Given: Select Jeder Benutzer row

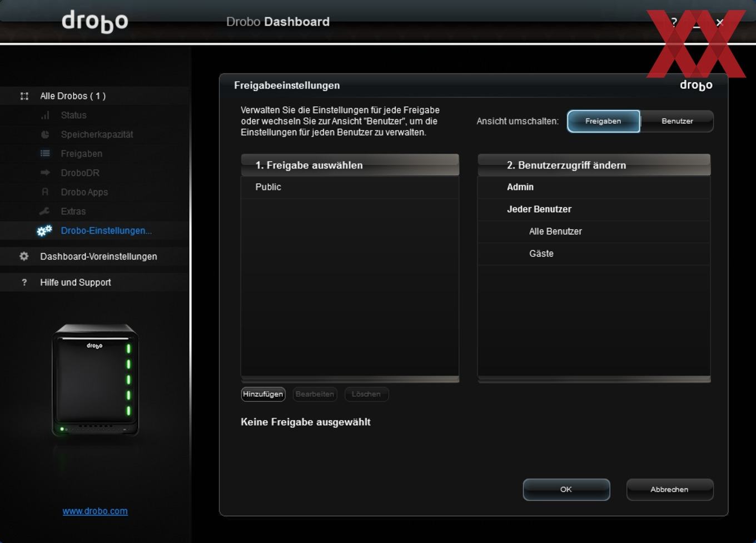Looking at the screenshot, I should point(594,210).
